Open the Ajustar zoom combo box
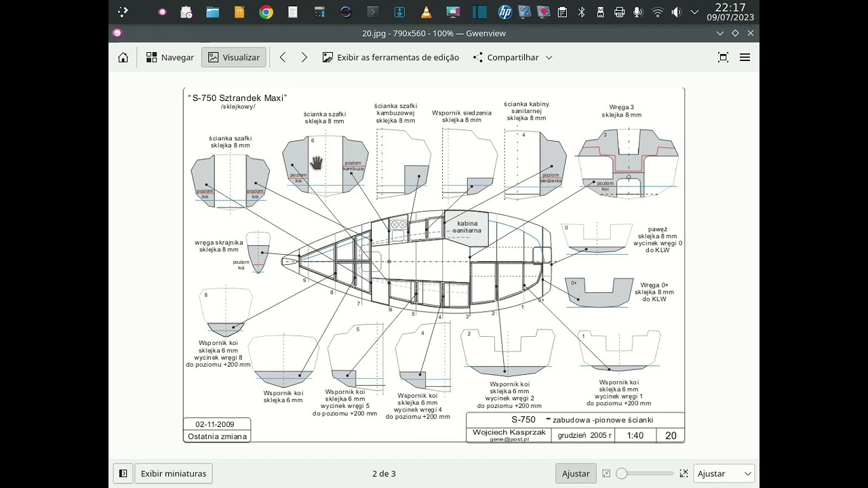Image resolution: width=868 pixels, height=488 pixels. (x=724, y=474)
